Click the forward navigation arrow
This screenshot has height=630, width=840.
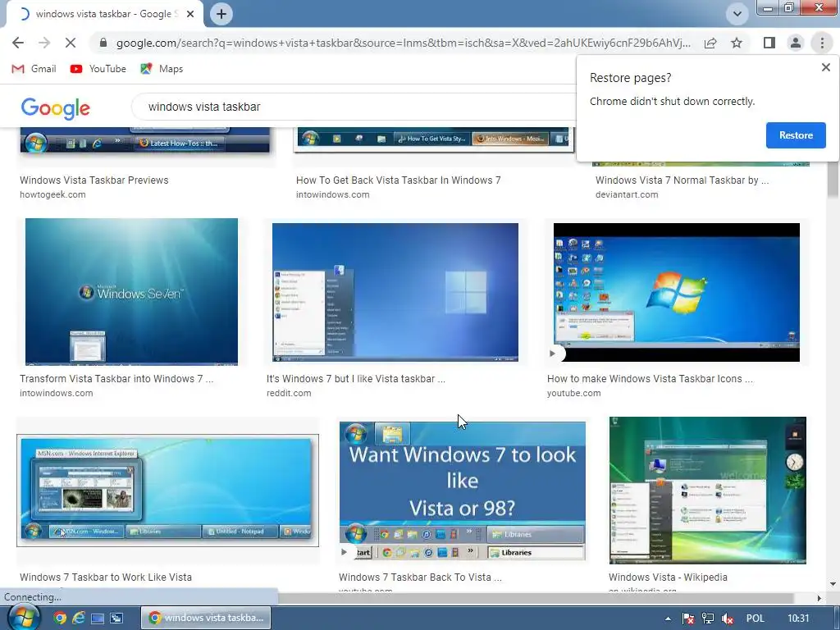(44, 43)
